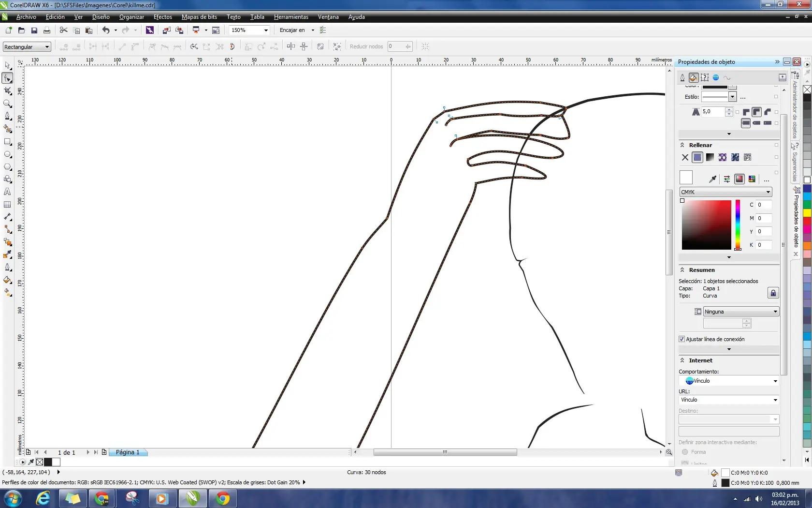The width and height of the screenshot is (812, 508).
Task: Toggle Ajustar línea de conexión checkbox
Action: pyautogui.click(x=682, y=339)
